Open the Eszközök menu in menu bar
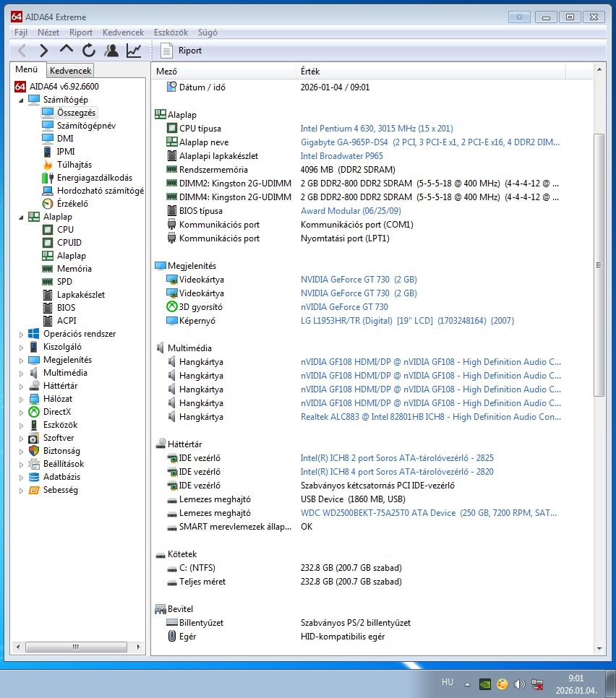616x698 pixels. (x=171, y=33)
